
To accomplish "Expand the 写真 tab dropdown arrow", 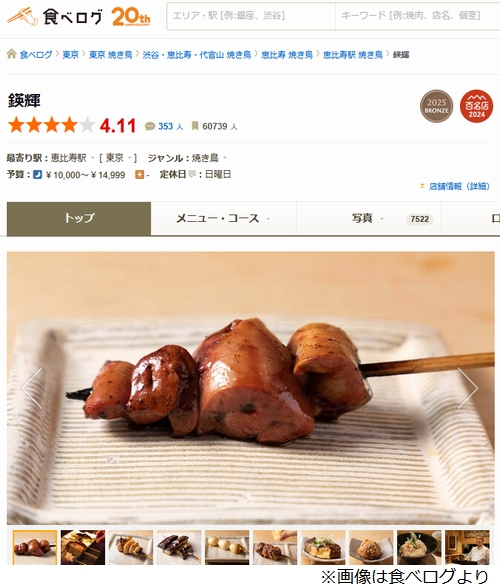I will click(382, 219).
